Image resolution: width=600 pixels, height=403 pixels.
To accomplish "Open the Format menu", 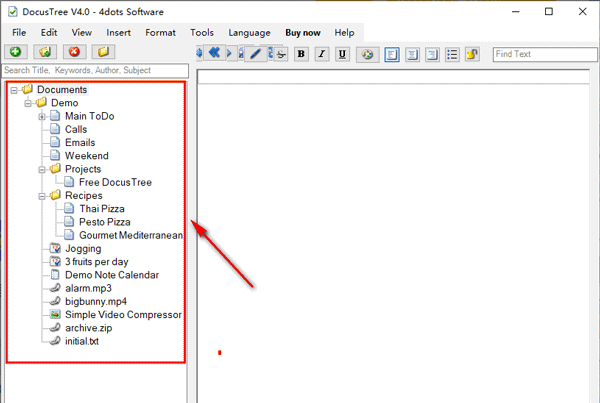I will [x=160, y=33].
